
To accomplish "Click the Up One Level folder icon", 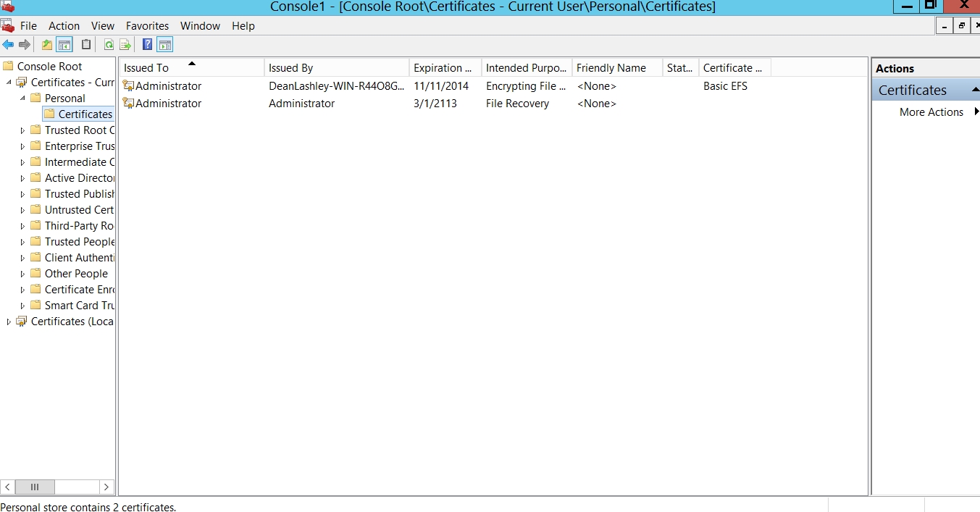I will tap(47, 45).
